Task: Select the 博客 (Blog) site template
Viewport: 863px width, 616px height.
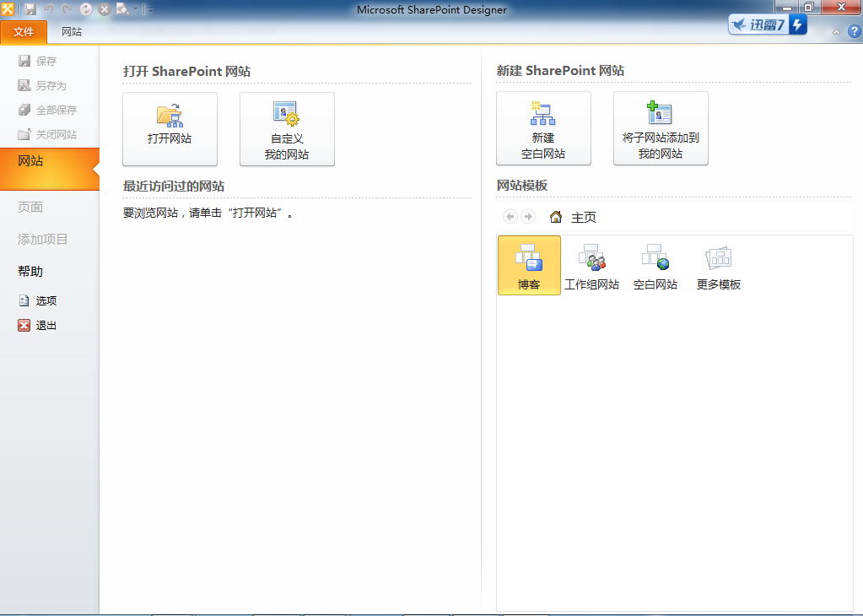Action: (529, 265)
